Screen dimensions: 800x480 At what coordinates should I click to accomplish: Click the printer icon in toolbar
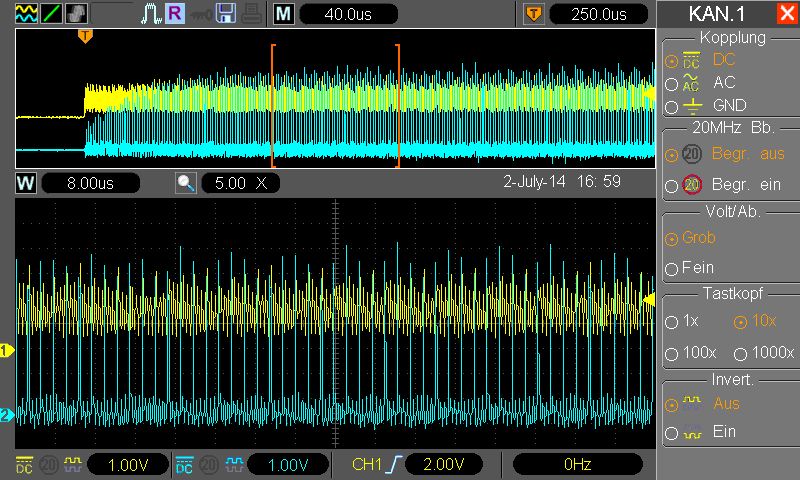251,14
